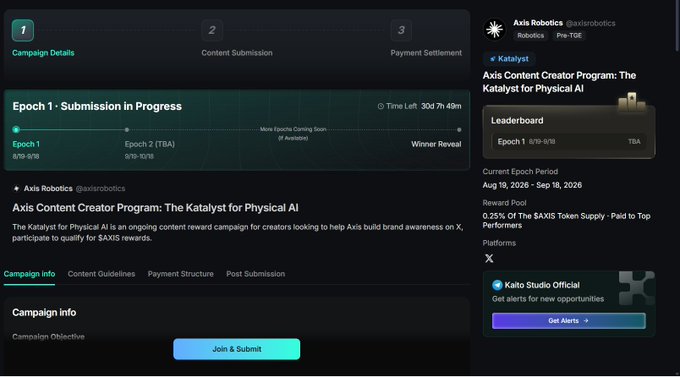The height and width of the screenshot is (377, 680).
Task: Click the Pre-TGE tag
Action: tap(569, 36)
